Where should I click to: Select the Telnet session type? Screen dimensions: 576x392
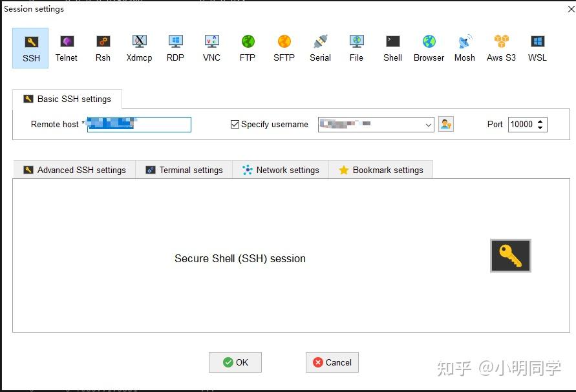pyautogui.click(x=67, y=46)
